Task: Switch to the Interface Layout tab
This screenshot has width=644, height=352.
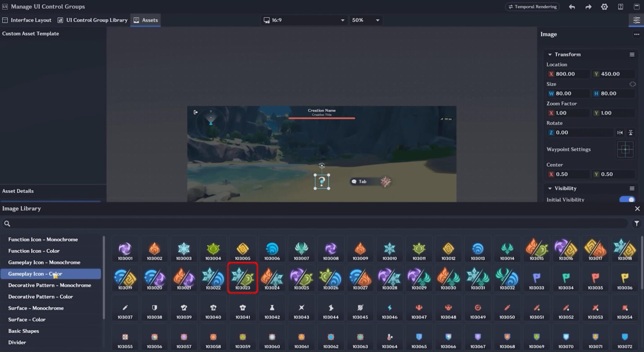Action: coord(27,20)
